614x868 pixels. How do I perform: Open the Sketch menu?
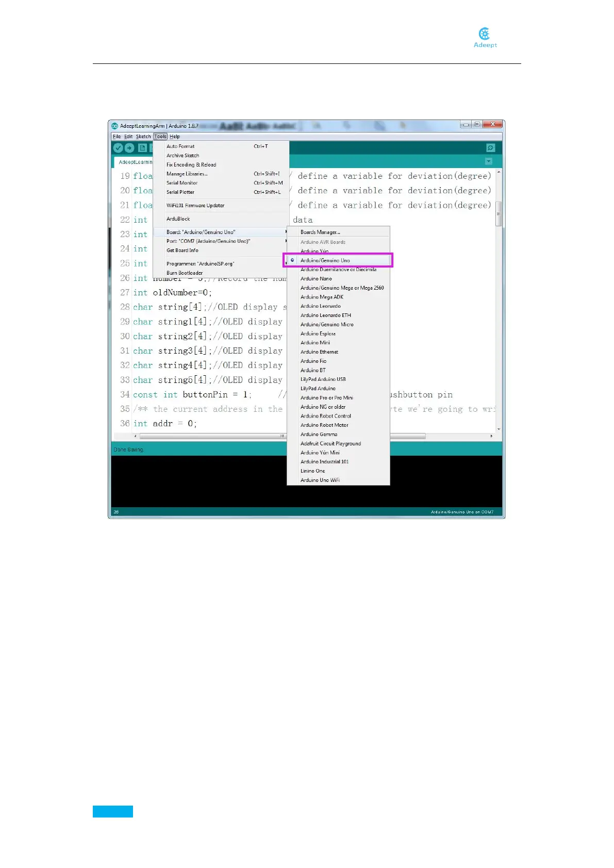[143, 137]
